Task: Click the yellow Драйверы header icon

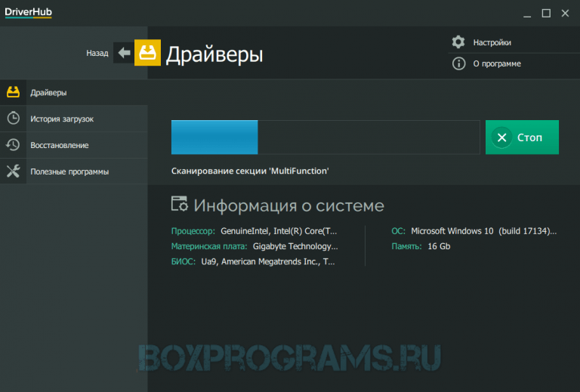Action: click(147, 53)
